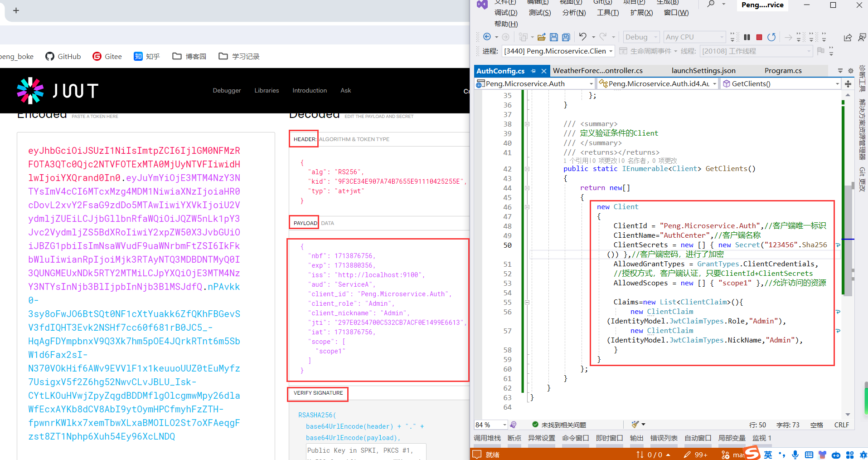
Task: Open the 异常设置 tool window tab
Action: coord(542,438)
